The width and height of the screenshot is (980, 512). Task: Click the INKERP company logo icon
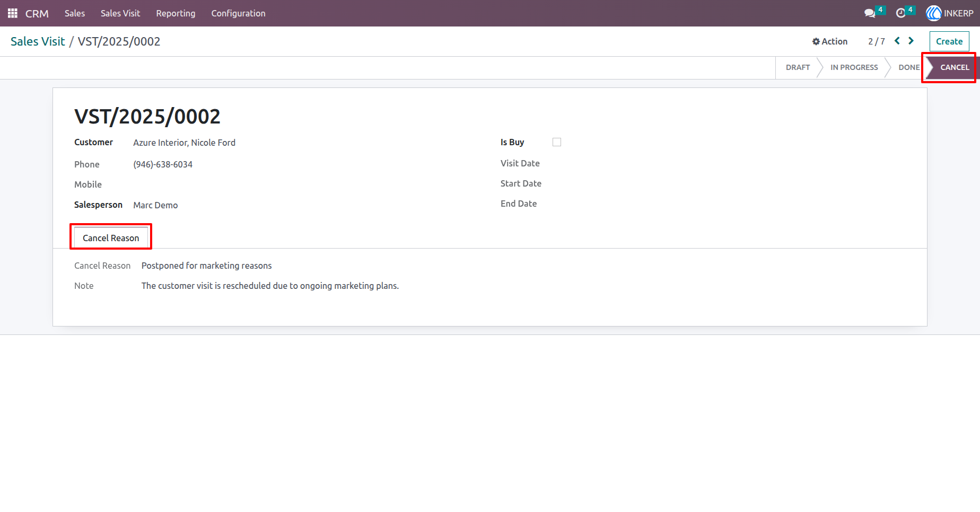point(933,13)
